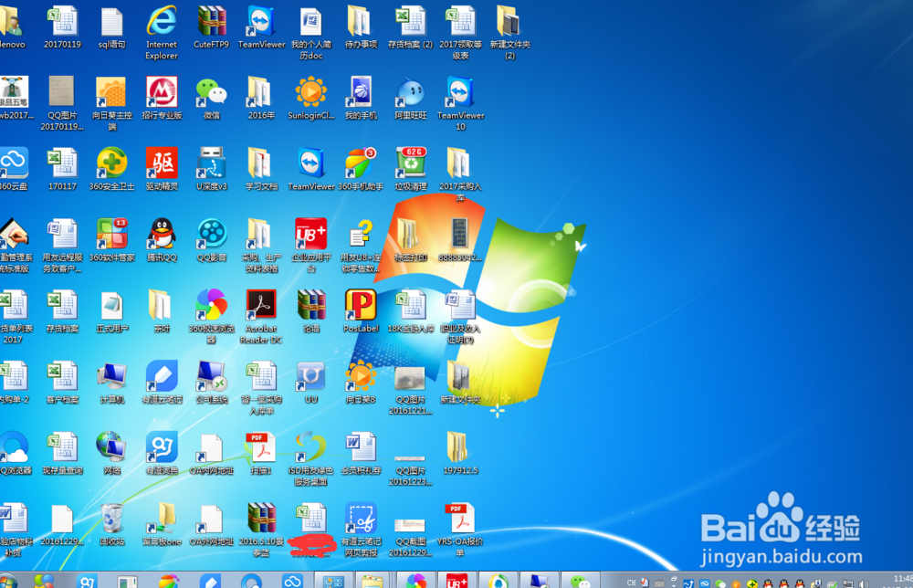913x588 pixels.
Task: Open the 2016年 folder
Action: 261,99
